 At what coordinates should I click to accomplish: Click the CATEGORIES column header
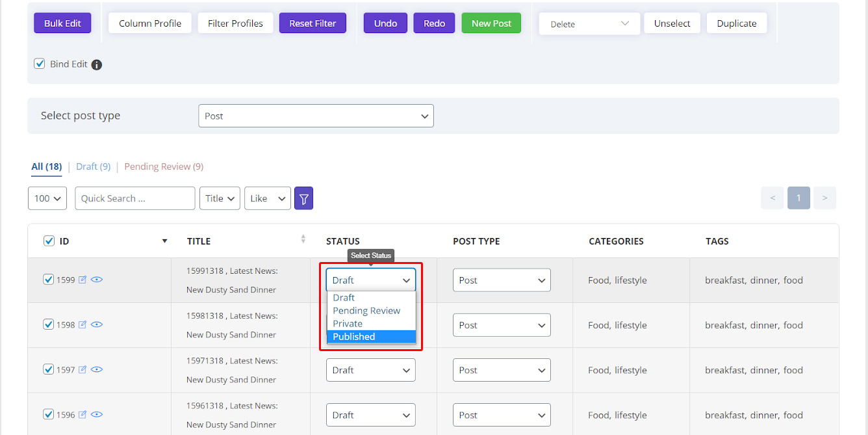[x=616, y=241]
